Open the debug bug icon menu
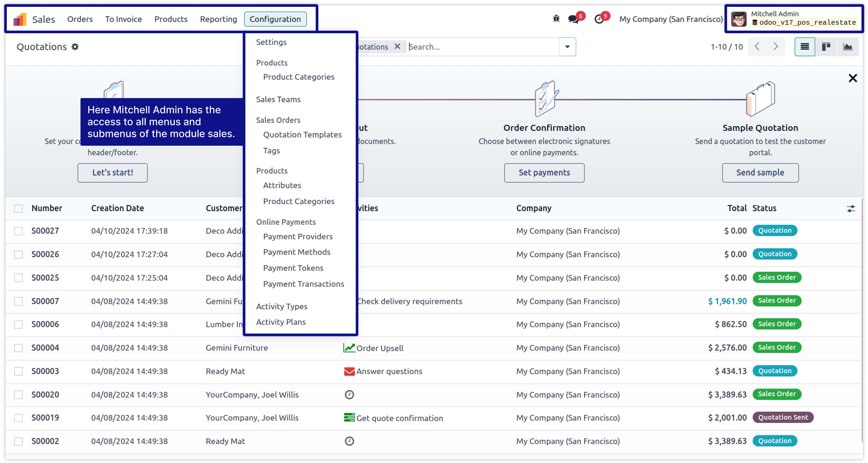Screen dimensions: 868x463 pos(556,19)
